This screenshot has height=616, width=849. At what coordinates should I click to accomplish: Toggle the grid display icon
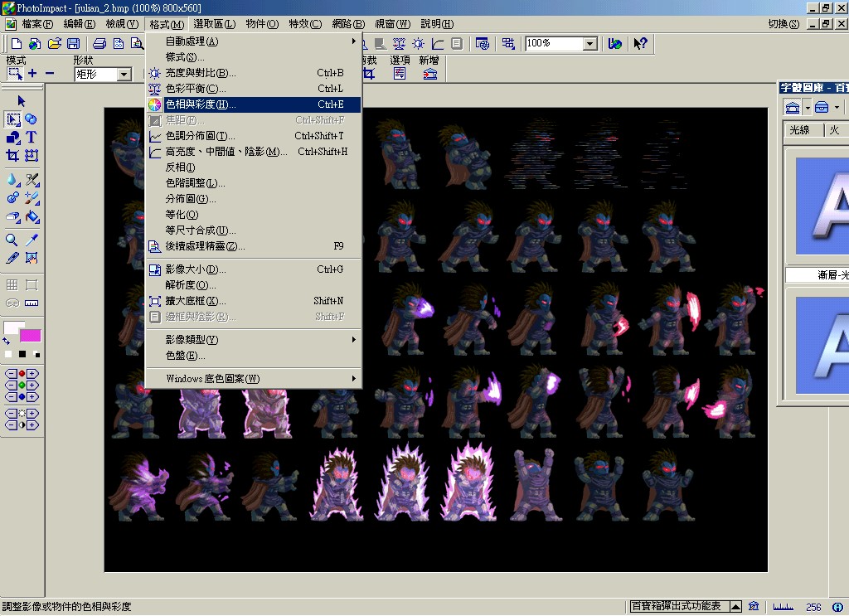pos(12,284)
